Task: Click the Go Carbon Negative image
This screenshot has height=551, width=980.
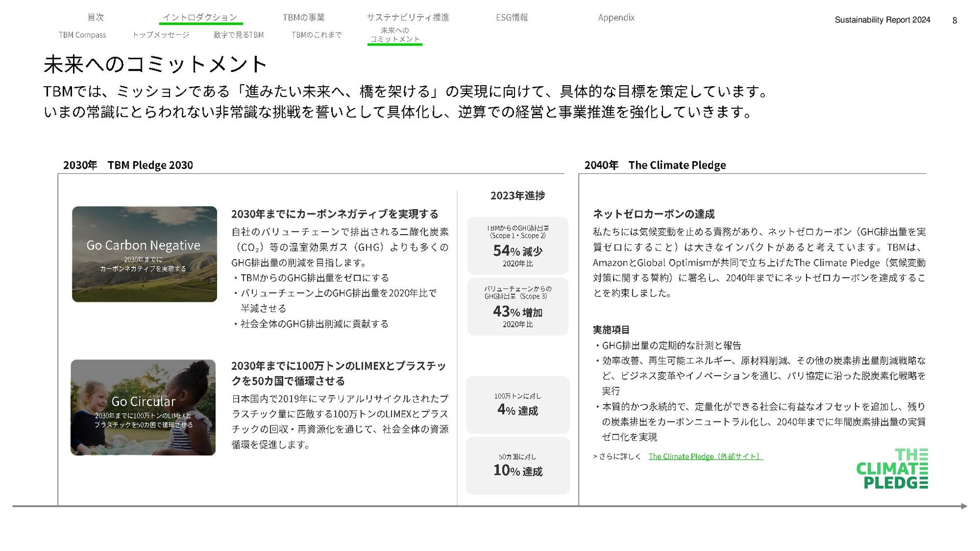Action: click(144, 254)
